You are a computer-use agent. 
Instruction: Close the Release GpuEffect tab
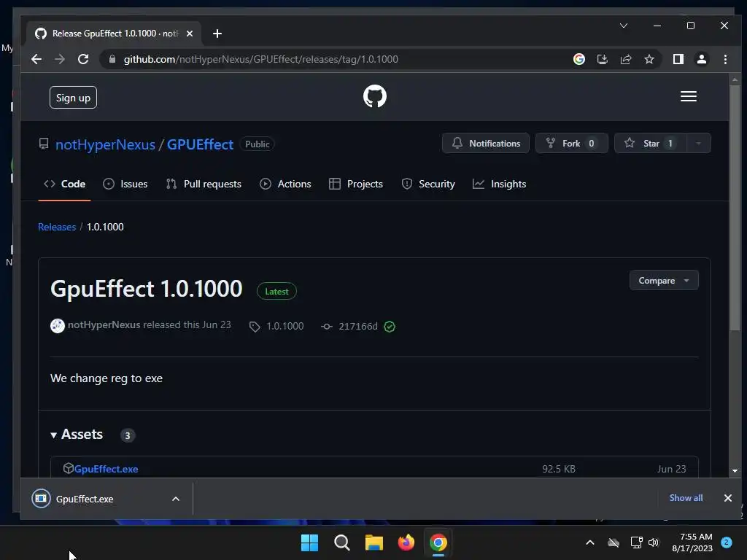(x=190, y=34)
